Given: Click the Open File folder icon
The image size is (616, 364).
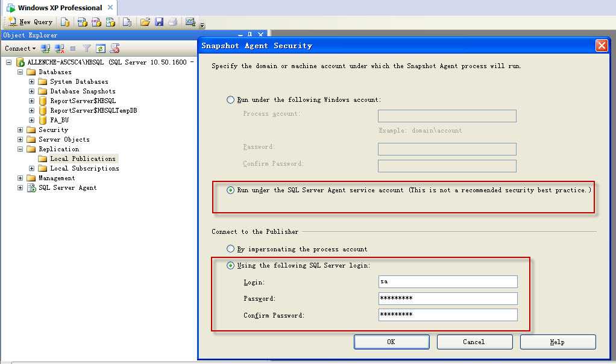Looking at the screenshot, I should coord(145,22).
